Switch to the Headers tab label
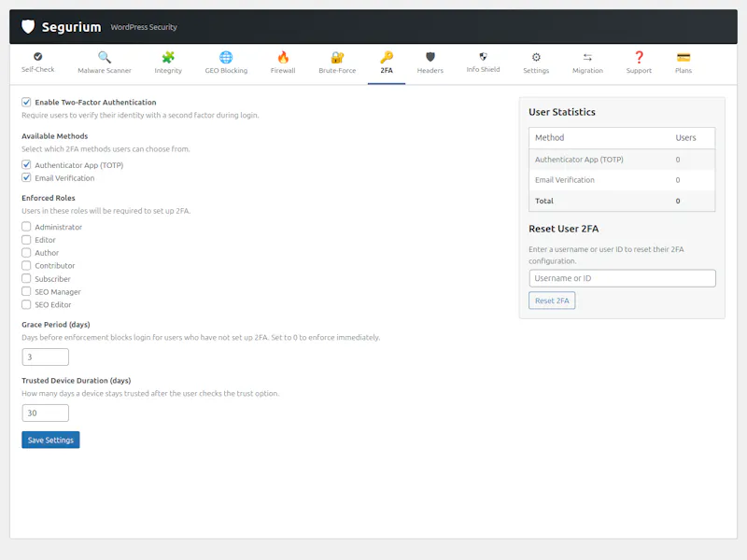 (430, 71)
